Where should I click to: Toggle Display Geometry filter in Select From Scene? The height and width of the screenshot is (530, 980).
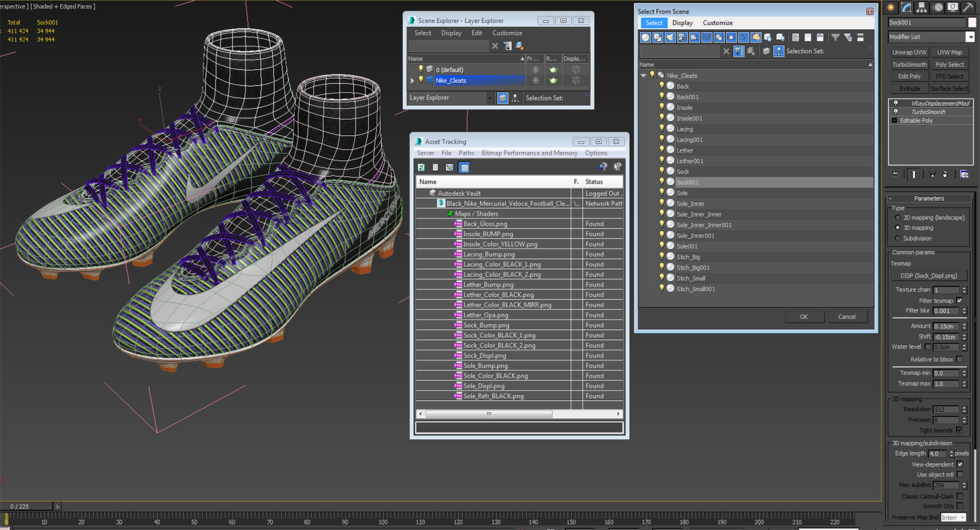coord(646,37)
